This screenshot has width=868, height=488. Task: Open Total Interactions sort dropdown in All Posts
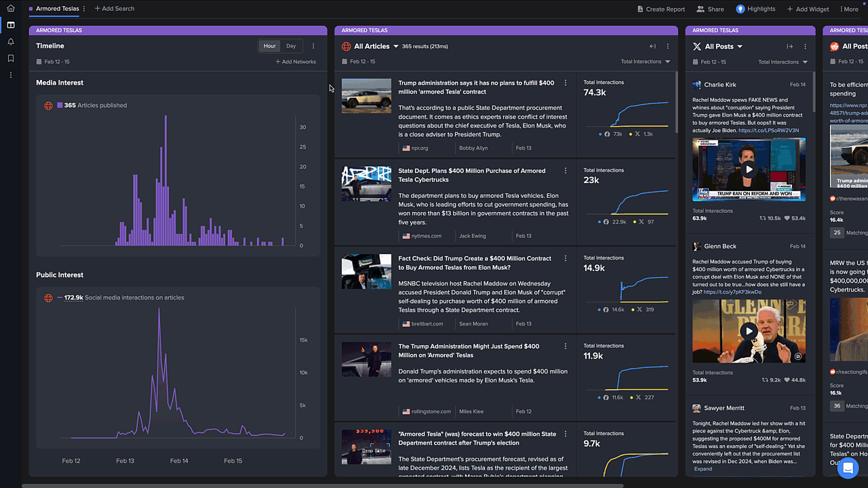(783, 62)
